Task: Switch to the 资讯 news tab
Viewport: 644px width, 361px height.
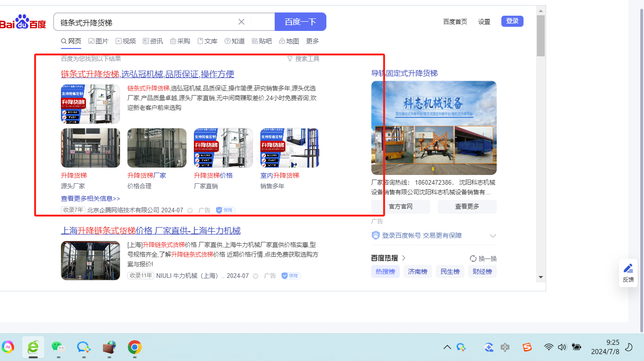Action: point(153,41)
